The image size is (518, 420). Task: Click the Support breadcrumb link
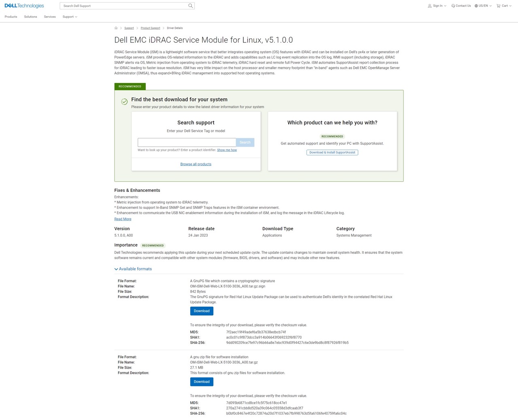tap(129, 28)
